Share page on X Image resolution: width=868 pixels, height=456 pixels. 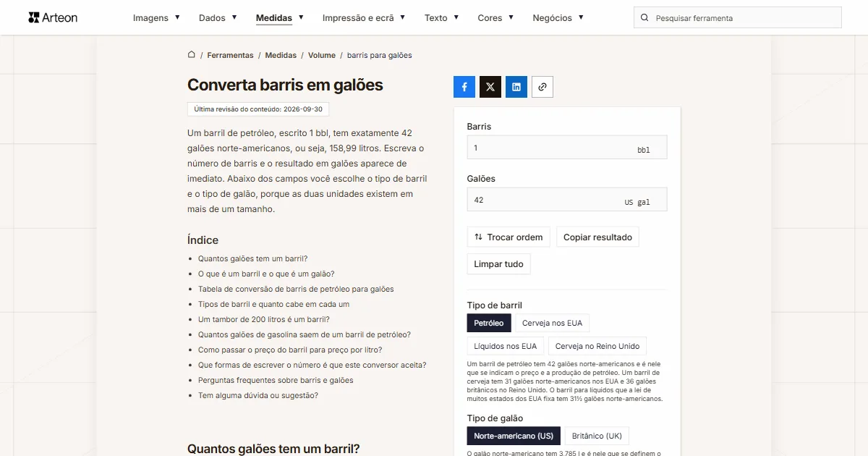490,87
